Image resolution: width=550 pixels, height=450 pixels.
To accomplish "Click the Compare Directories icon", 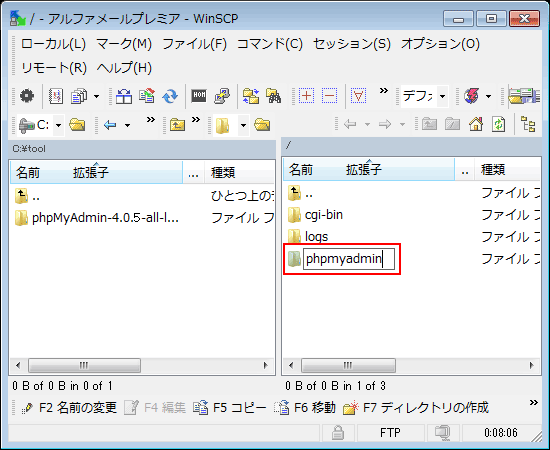I will (124, 96).
